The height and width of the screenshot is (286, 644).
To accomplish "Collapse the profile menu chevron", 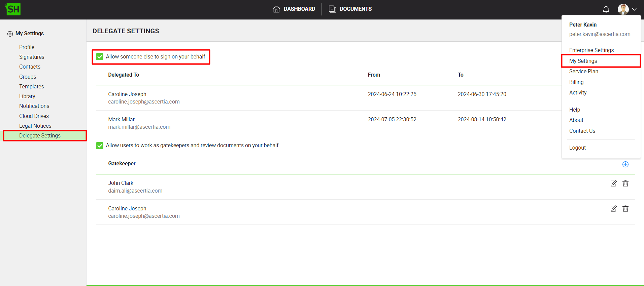I will [x=634, y=9].
